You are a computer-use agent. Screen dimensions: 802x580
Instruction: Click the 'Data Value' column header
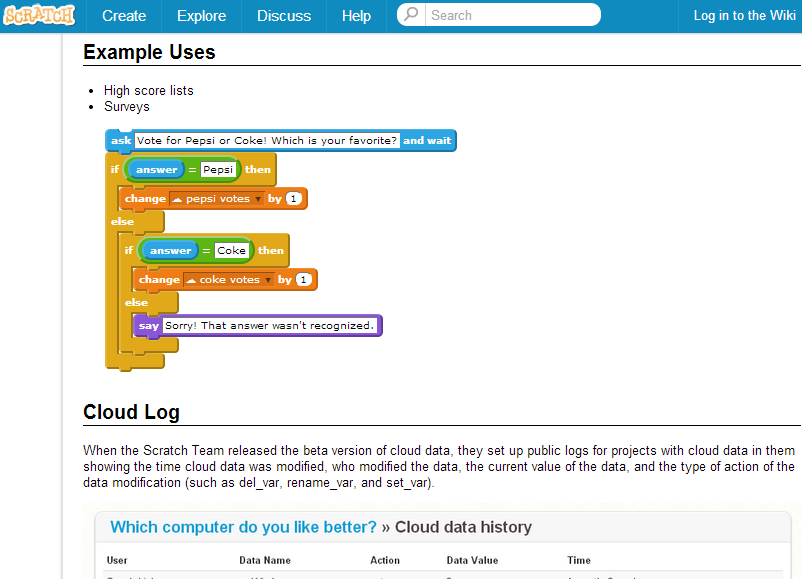click(472, 560)
